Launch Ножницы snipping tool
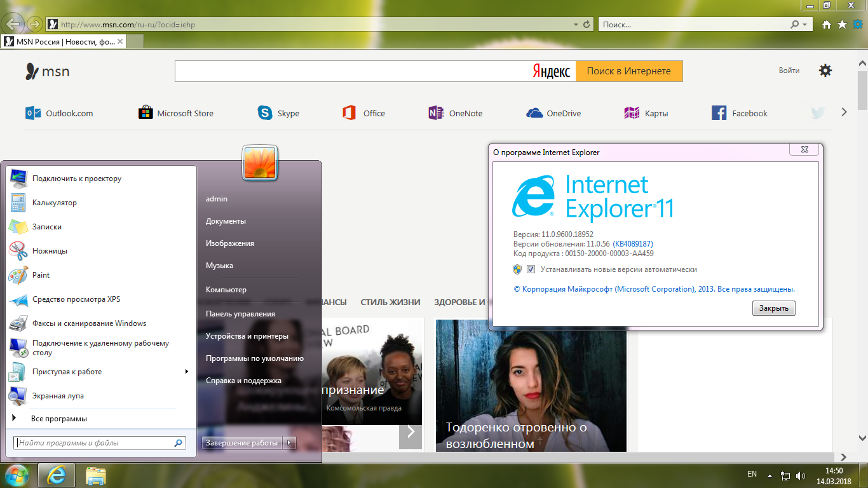Image resolution: width=868 pixels, height=488 pixels. click(x=102, y=251)
